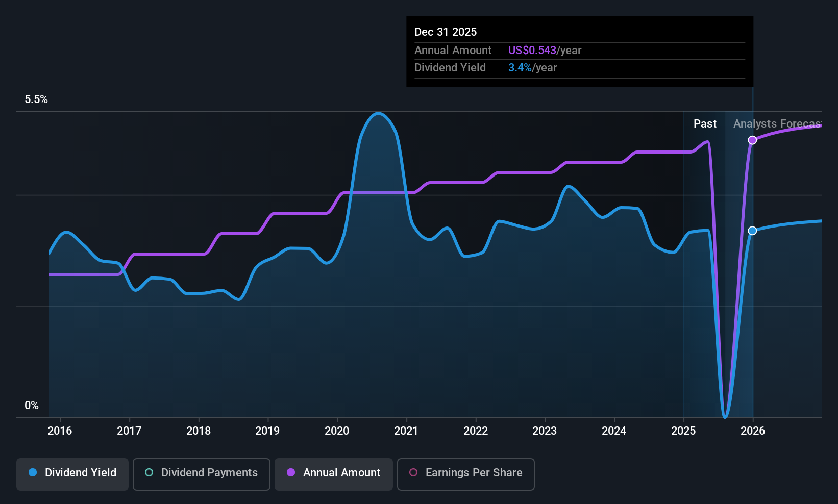Click the Dec 31 2025 tooltip date

coord(446,32)
